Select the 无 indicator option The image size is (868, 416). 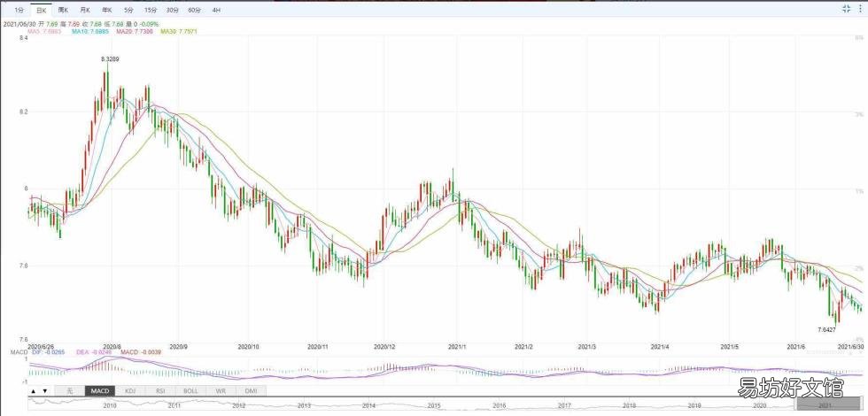tap(69, 391)
